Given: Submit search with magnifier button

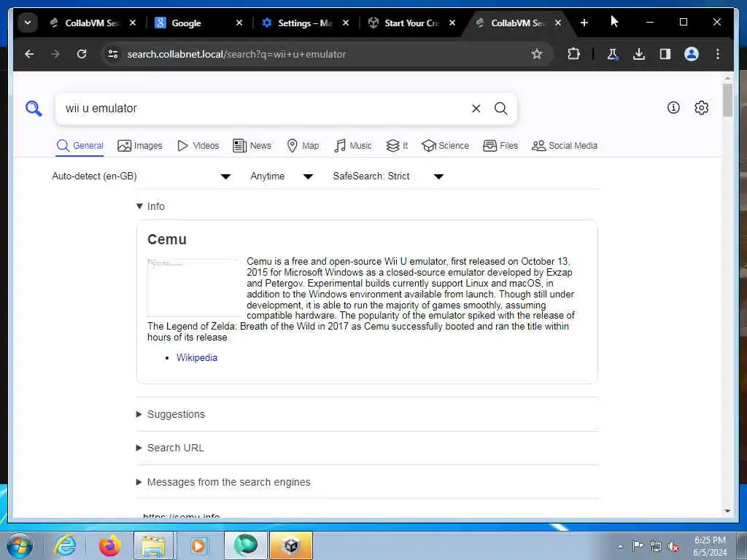Looking at the screenshot, I should (x=500, y=109).
